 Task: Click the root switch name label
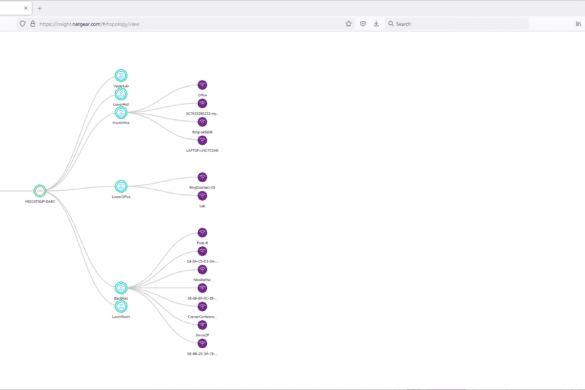pyautogui.click(x=40, y=202)
